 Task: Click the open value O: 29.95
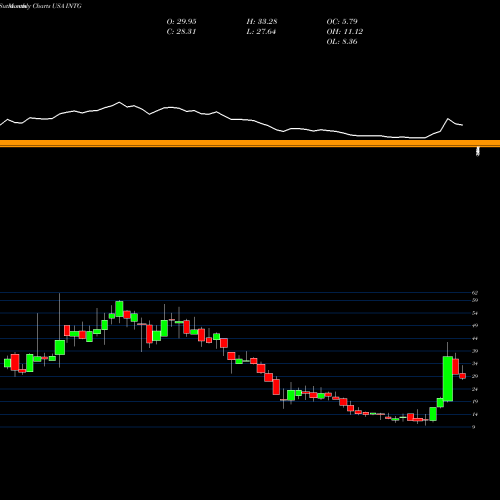(181, 22)
